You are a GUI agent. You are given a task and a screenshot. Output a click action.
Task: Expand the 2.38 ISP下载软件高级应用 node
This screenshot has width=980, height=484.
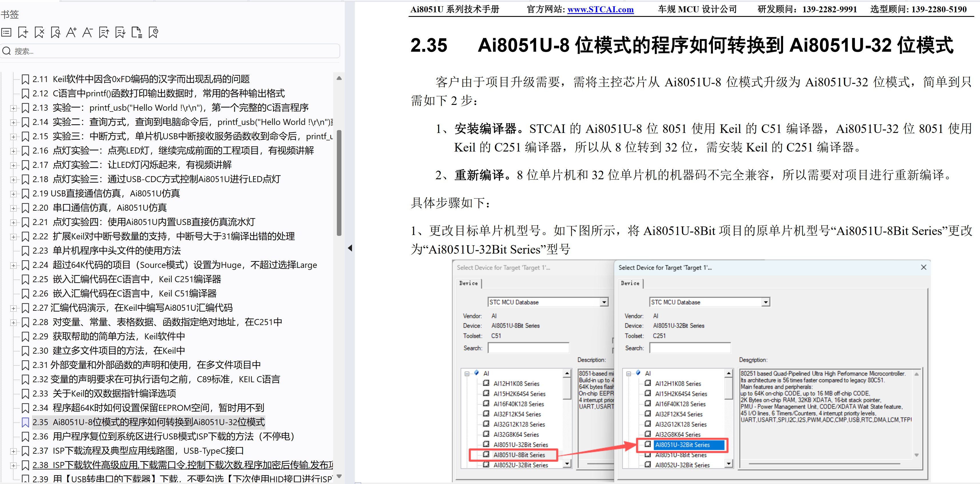click(x=14, y=465)
